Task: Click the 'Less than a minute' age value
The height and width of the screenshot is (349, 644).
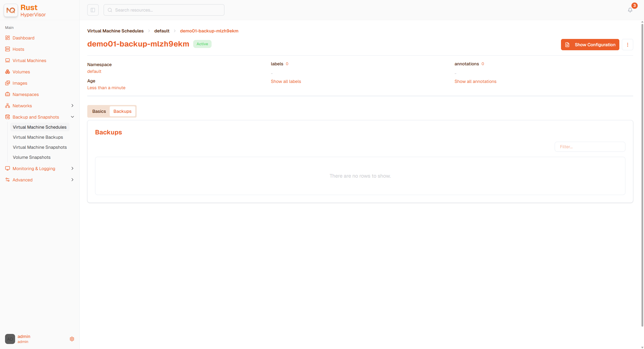Action: (x=106, y=88)
